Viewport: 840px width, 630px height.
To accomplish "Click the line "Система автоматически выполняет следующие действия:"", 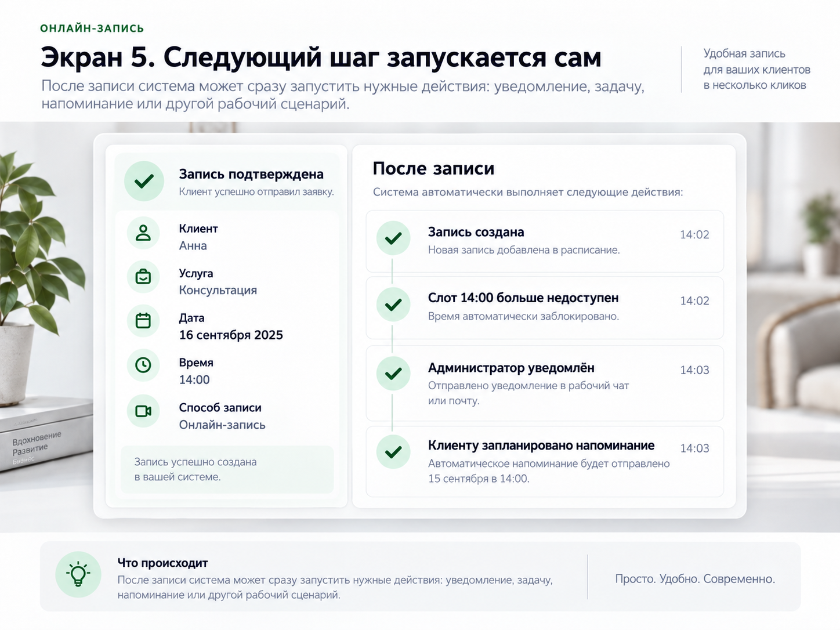I will click(528, 192).
